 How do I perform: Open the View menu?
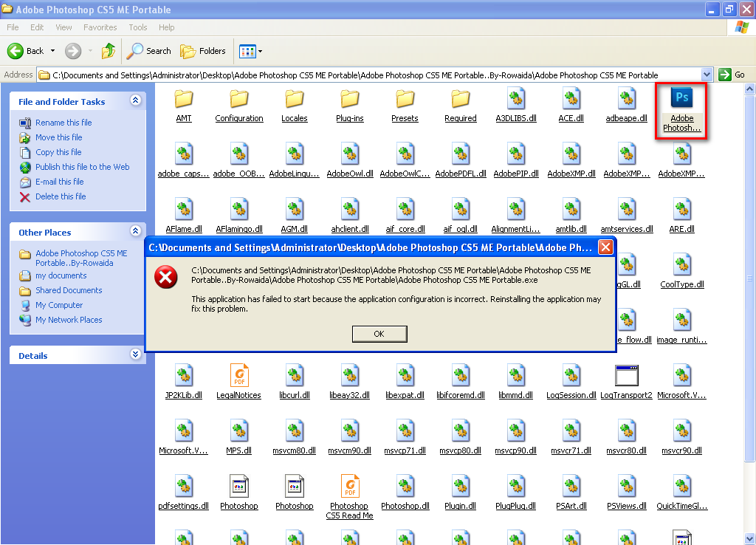click(63, 27)
